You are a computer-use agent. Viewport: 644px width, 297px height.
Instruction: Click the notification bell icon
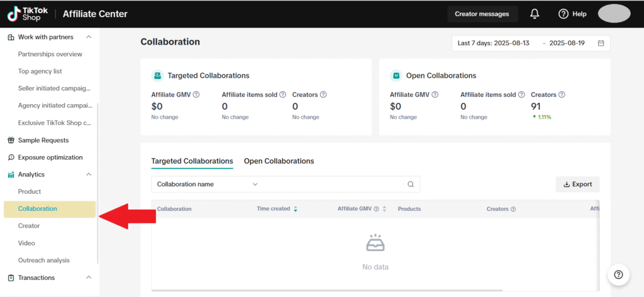tap(535, 14)
